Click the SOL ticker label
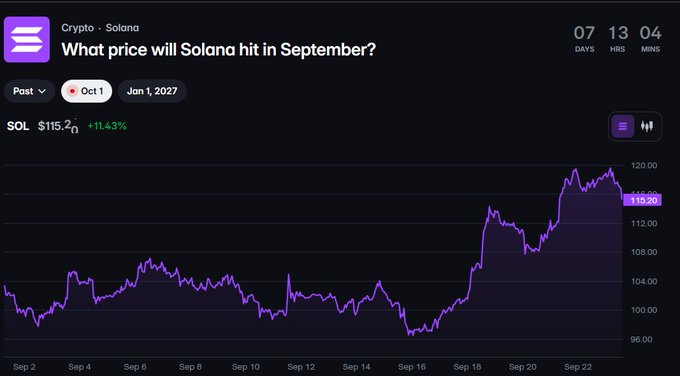This screenshot has height=376, width=680. [x=18, y=126]
